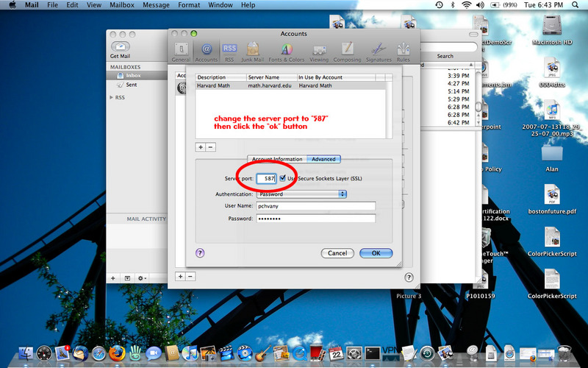Click the Get Mail toolbar button
This screenshot has height=368, width=588.
tap(120, 49)
